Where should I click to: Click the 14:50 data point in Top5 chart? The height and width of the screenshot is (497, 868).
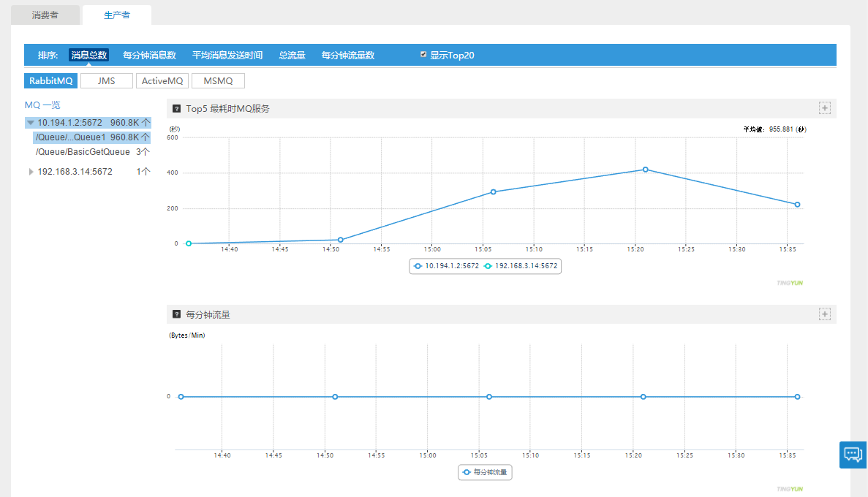point(341,240)
